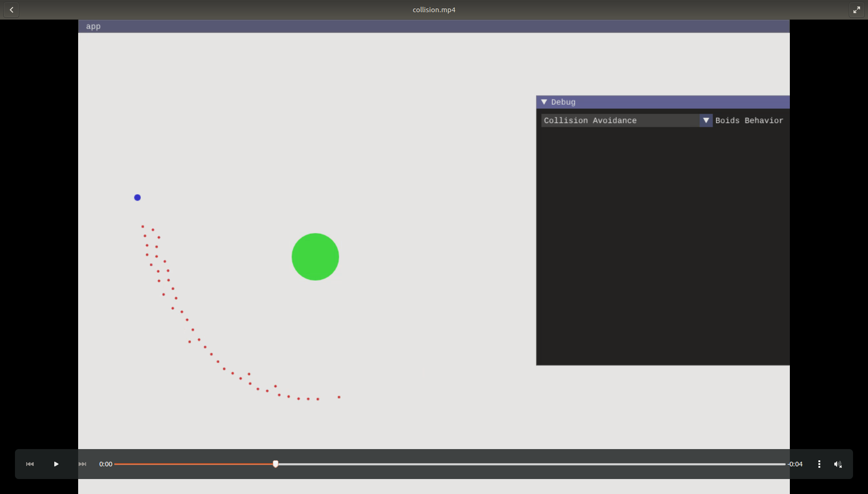Click the Boids Behavior selector arrow
This screenshot has width=868, height=494.
click(706, 120)
